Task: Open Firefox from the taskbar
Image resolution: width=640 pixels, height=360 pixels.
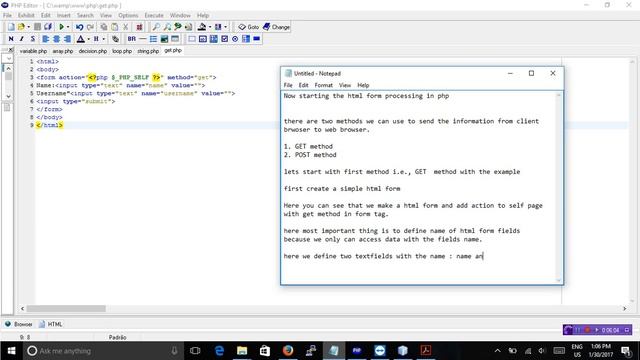Action: (288, 351)
